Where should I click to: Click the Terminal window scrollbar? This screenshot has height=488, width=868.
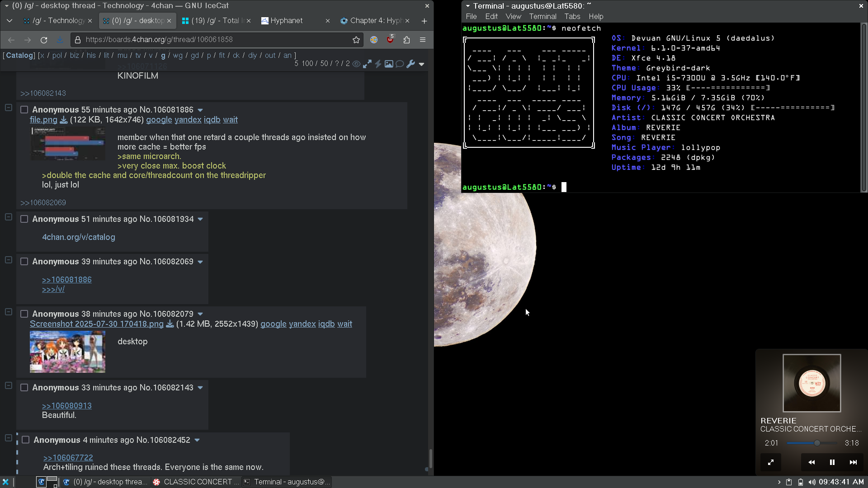864,108
